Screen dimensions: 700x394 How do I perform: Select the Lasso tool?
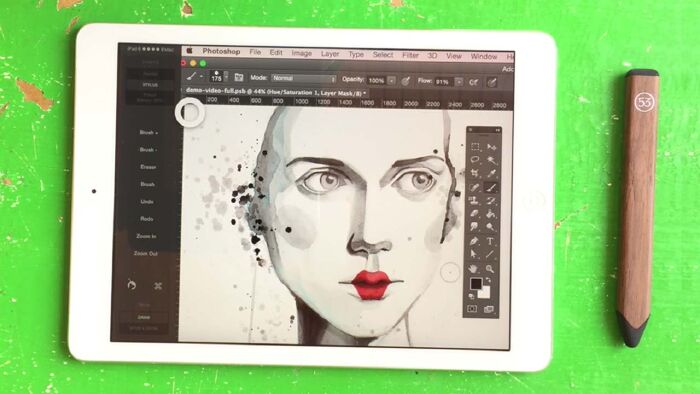[475, 160]
